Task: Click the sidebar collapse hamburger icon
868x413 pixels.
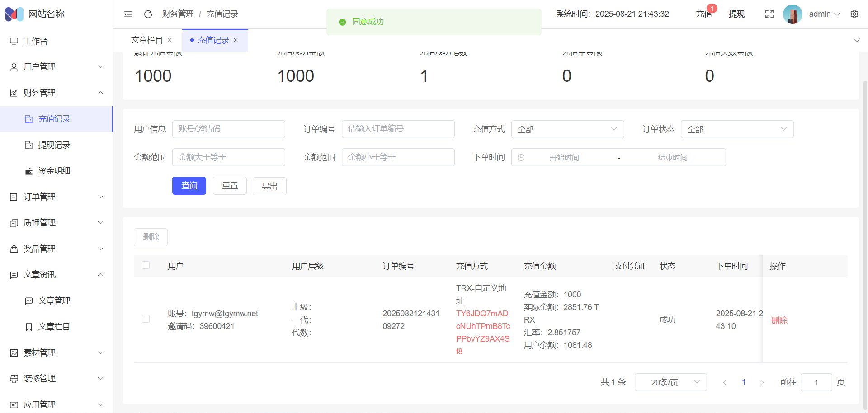Action: tap(128, 14)
